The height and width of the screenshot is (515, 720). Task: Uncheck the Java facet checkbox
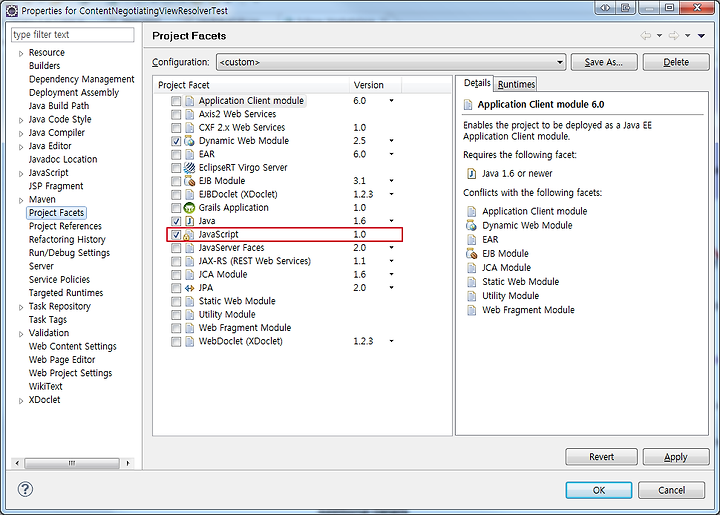(x=176, y=221)
